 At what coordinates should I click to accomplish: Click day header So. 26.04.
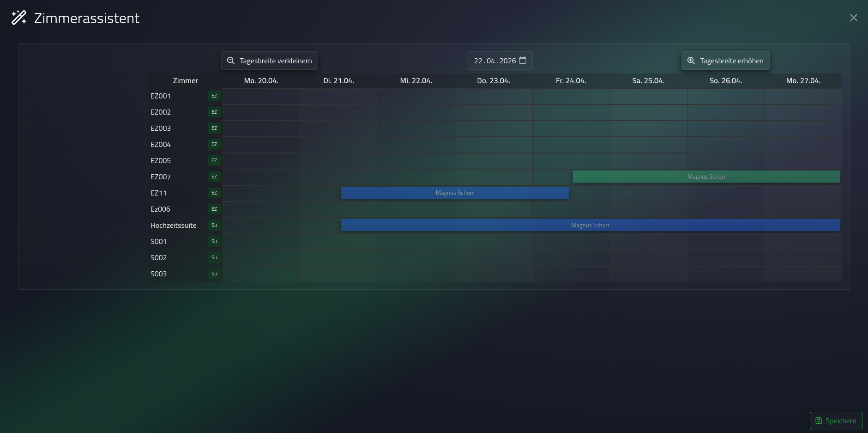click(x=726, y=81)
